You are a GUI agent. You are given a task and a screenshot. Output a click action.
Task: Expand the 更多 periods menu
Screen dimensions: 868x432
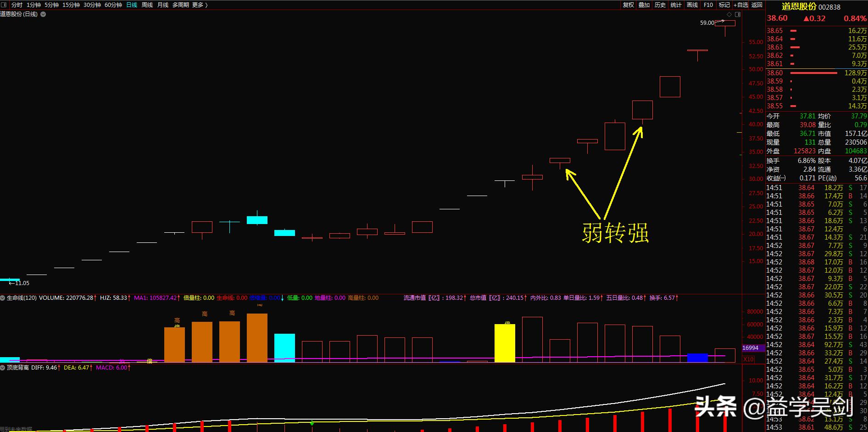200,5
